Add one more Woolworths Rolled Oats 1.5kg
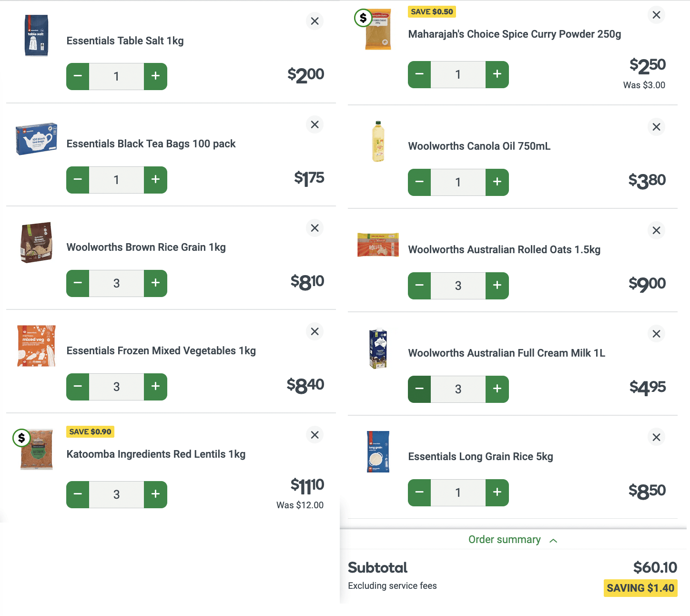Screen dimensions: 690x616 pyautogui.click(x=497, y=286)
